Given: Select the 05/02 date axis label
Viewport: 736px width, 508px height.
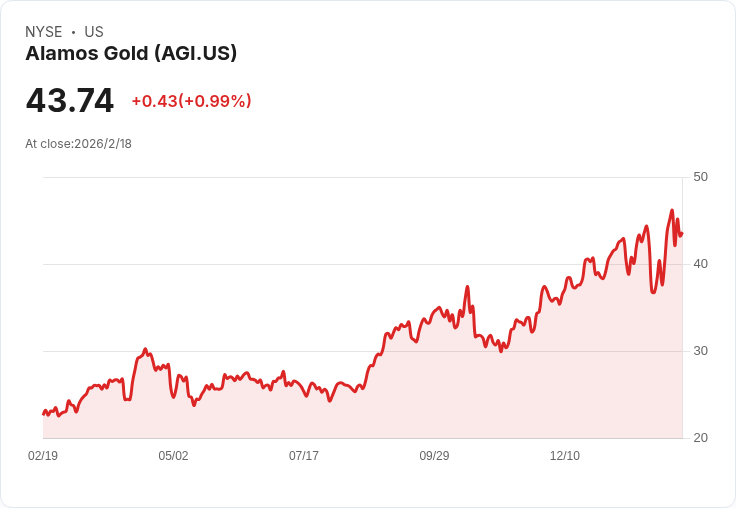Looking at the screenshot, I should [x=173, y=455].
